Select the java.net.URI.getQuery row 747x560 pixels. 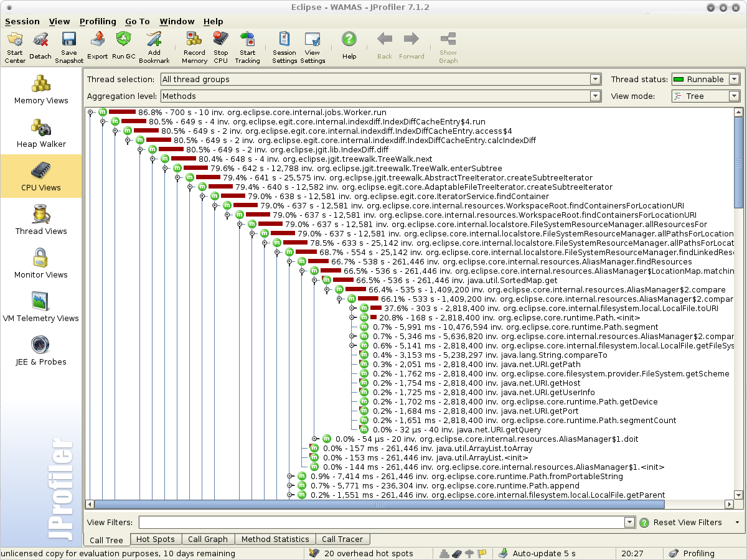point(451,430)
